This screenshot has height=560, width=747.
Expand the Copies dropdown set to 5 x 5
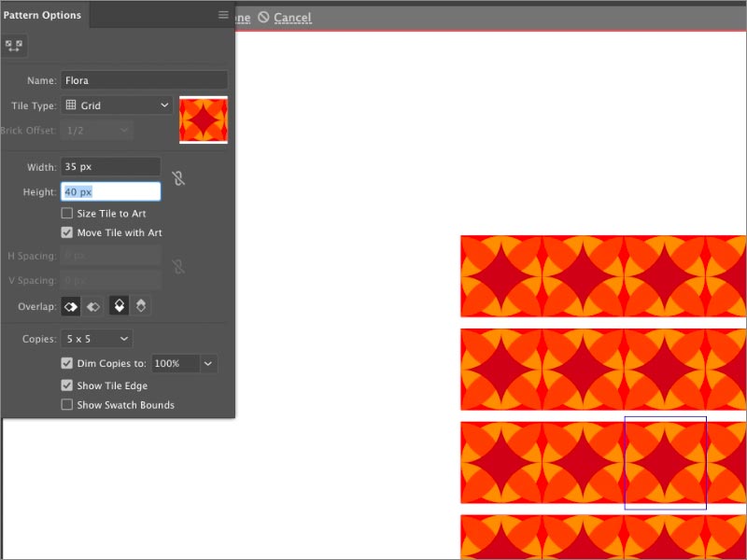click(x=96, y=339)
